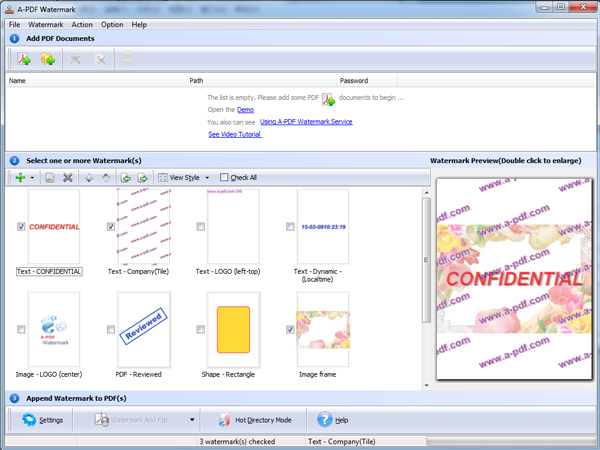The height and width of the screenshot is (450, 600).
Task: Check the Image - LOGO (center) watermark
Action: tap(21, 329)
